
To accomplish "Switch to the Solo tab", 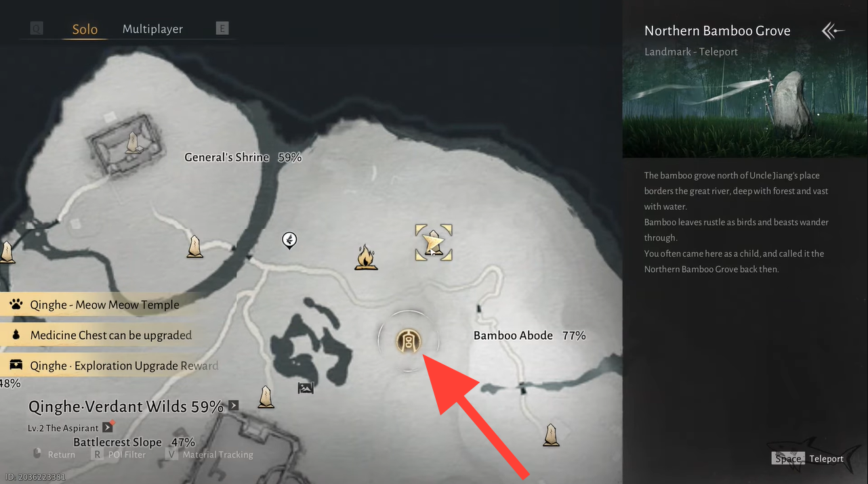I will coord(85,29).
